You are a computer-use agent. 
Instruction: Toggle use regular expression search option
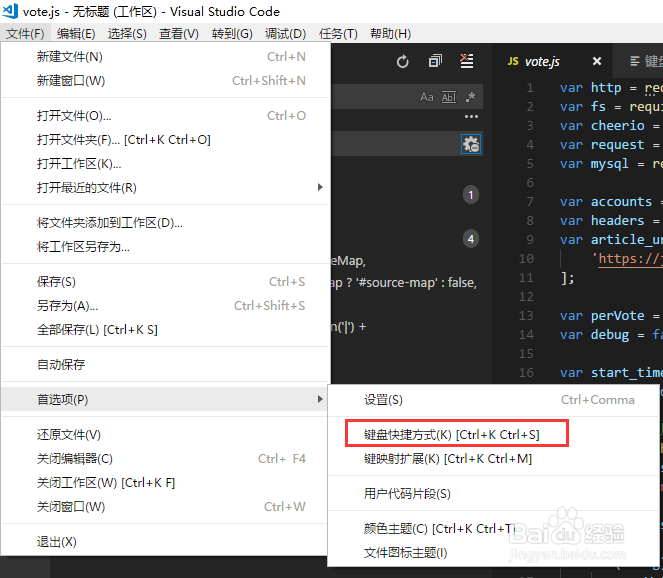pos(470,97)
